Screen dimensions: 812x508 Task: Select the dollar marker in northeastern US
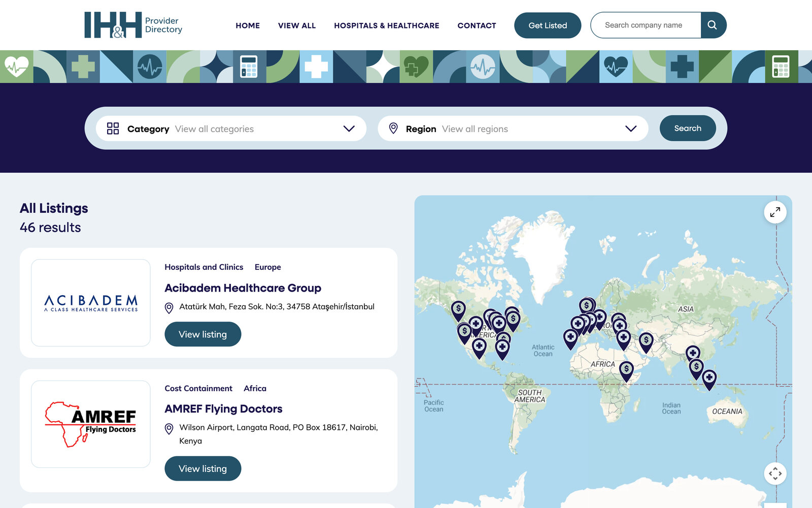(x=513, y=321)
